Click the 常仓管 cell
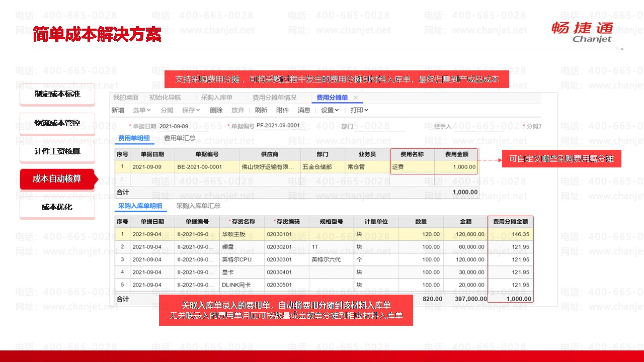 click(367, 167)
